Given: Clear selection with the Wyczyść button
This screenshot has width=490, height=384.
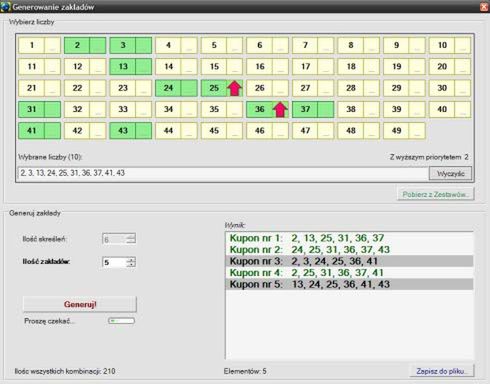Looking at the screenshot, I should 450,174.
